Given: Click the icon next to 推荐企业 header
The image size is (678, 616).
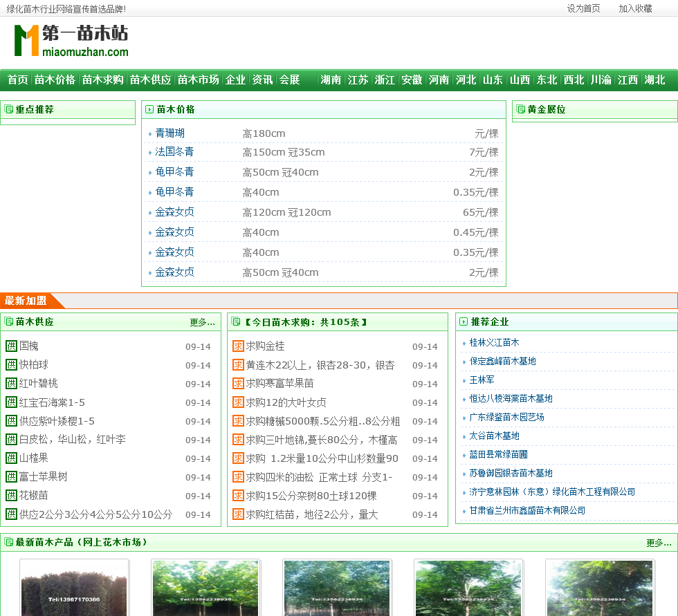Looking at the screenshot, I should click(464, 321).
